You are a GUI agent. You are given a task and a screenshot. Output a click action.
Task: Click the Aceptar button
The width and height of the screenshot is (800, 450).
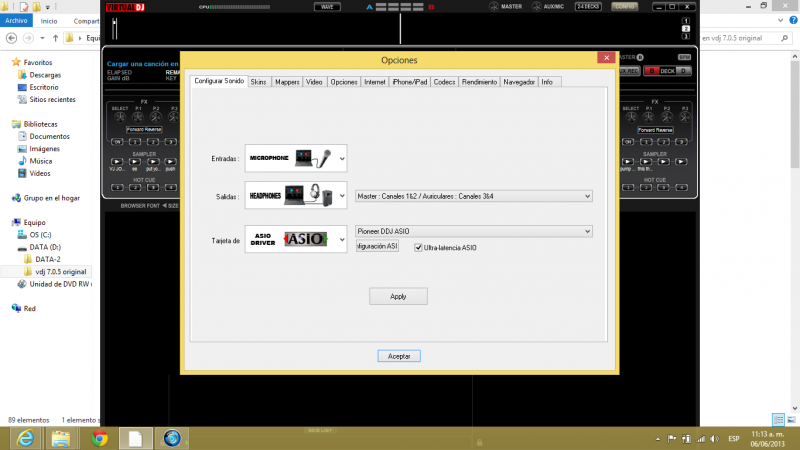tap(399, 356)
